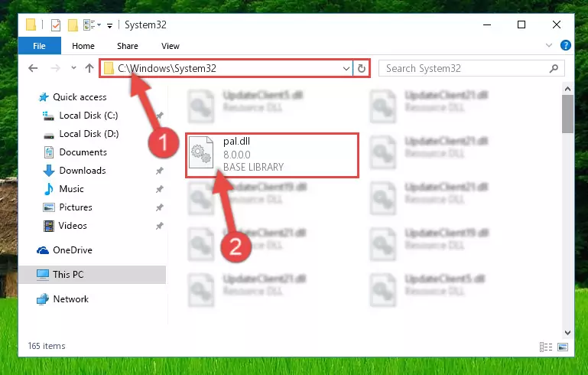Click the This PC monitor icon
This screenshot has height=375, width=588.
[x=43, y=275]
